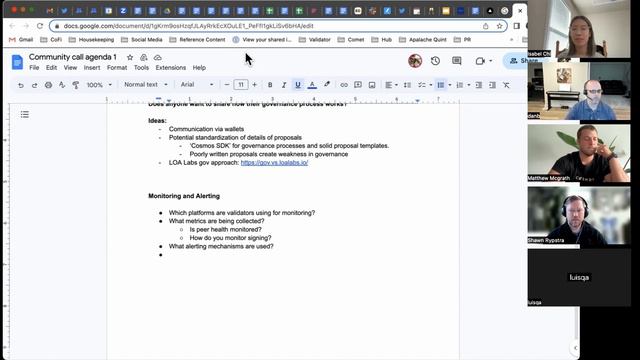Increase the font size
Screen dimensions: 640x360
coord(255,85)
